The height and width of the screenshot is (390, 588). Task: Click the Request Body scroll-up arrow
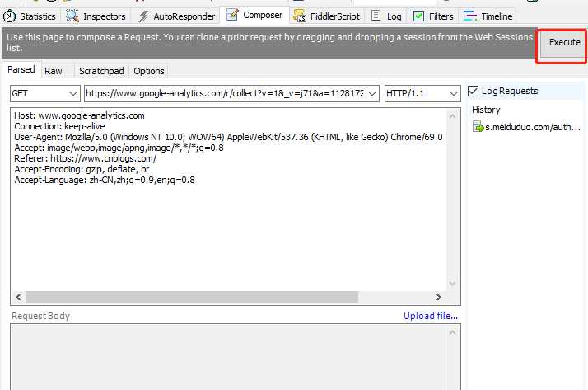(x=452, y=332)
